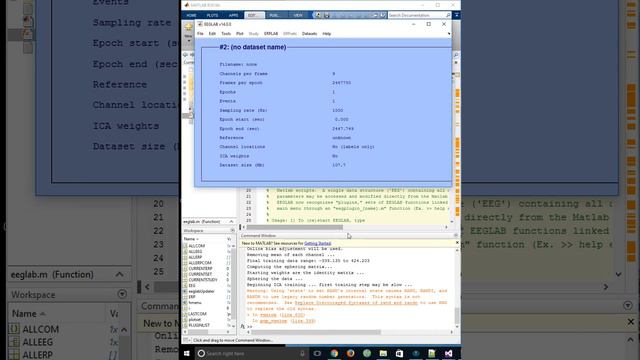Switch to the VIEW tab
640x360 pixels.
pyautogui.click(x=298, y=15)
